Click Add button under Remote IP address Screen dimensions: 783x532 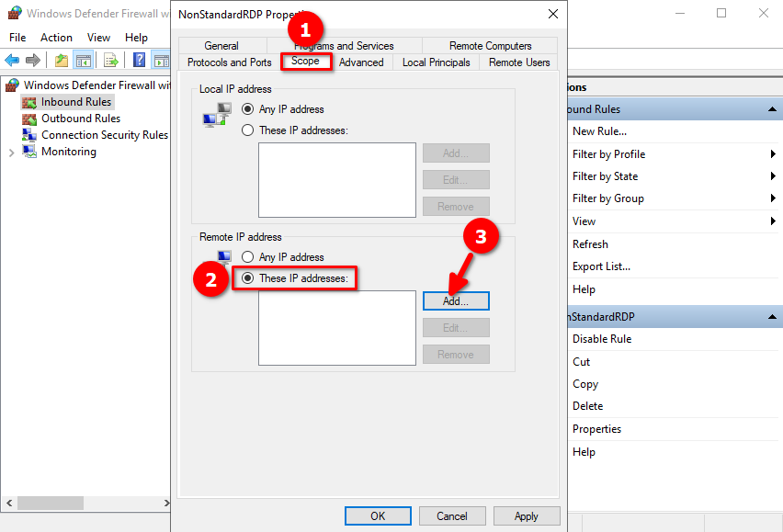456,301
